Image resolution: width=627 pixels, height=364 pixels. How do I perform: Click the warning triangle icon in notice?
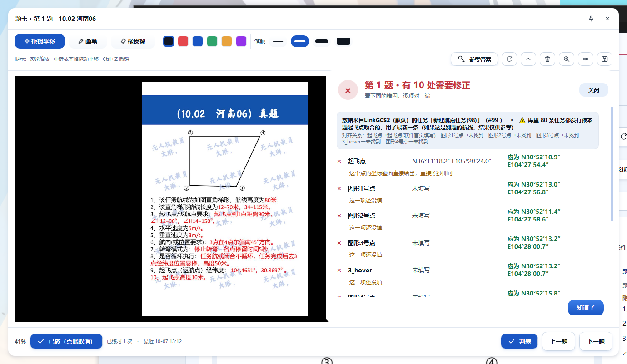point(522,120)
